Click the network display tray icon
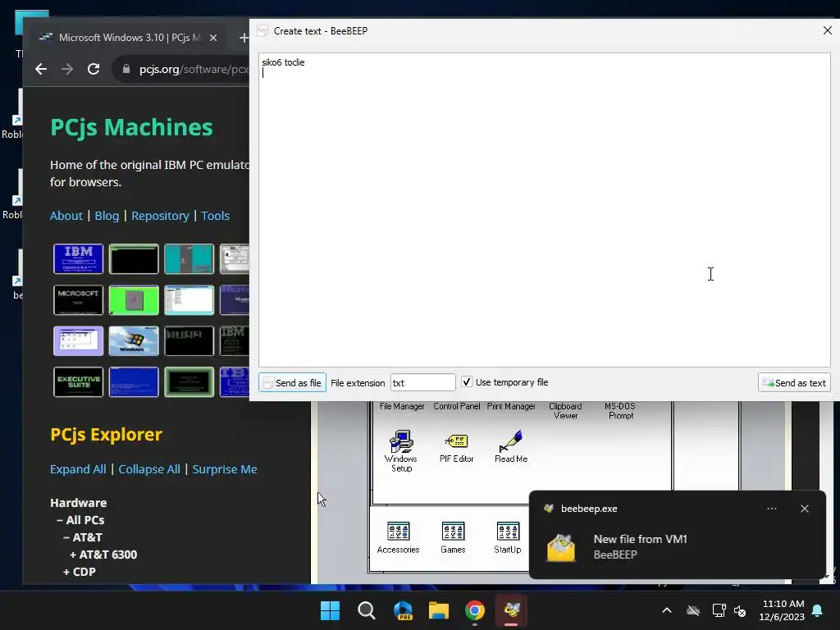 719,610
